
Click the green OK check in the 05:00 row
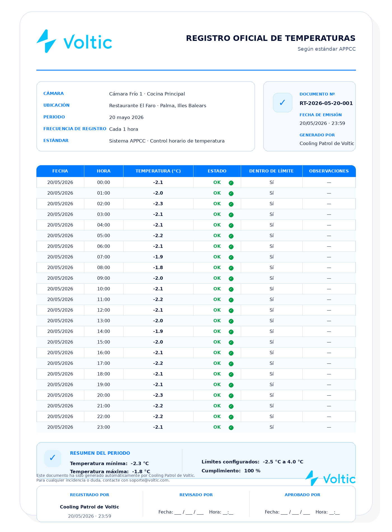tap(231, 236)
